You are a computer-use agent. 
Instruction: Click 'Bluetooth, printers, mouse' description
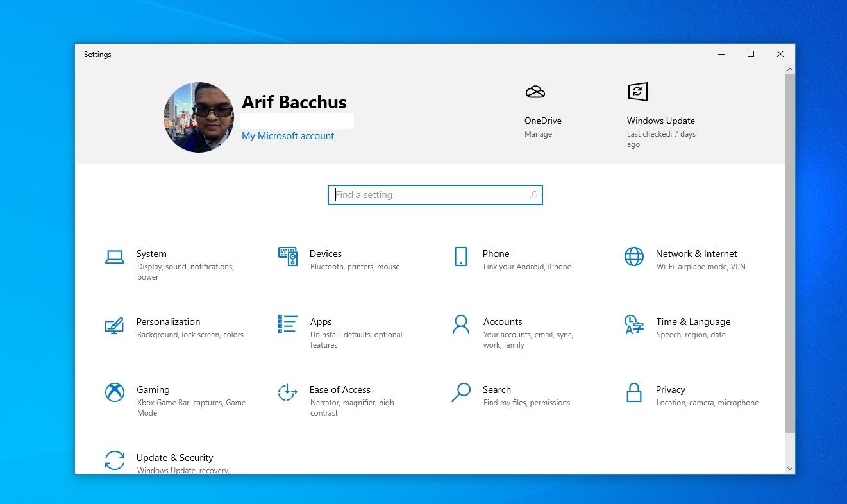click(x=355, y=267)
